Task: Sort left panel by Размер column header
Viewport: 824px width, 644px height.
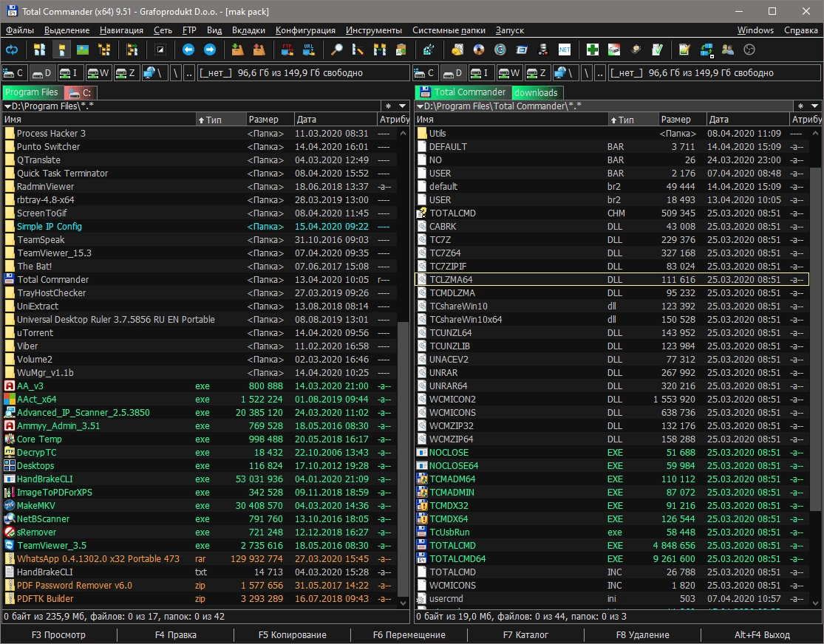Action: point(270,120)
